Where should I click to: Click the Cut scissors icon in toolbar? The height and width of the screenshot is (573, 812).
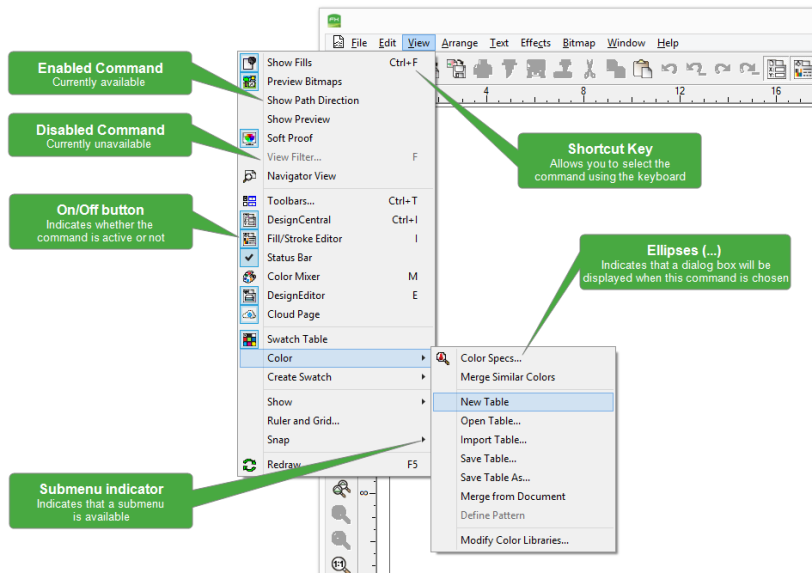pos(589,69)
